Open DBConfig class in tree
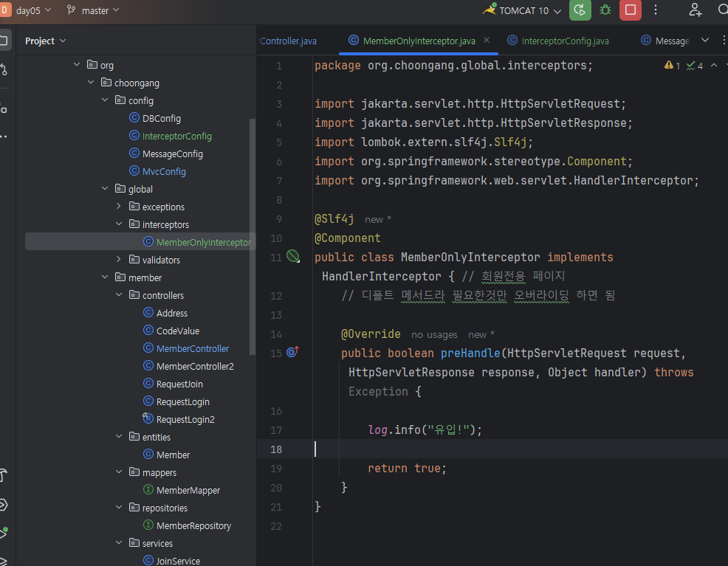This screenshot has width=728, height=566. click(154, 118)
